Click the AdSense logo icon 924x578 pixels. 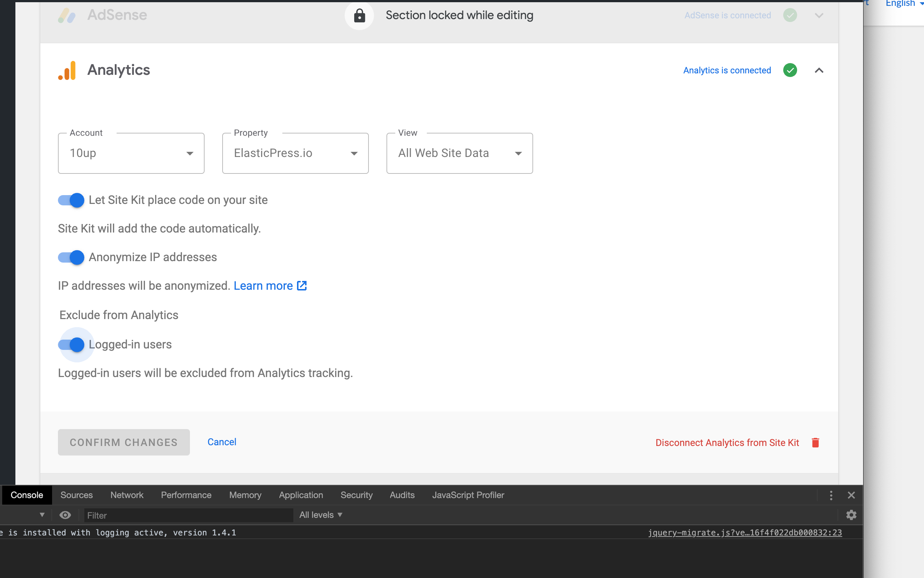pos(67,15)
